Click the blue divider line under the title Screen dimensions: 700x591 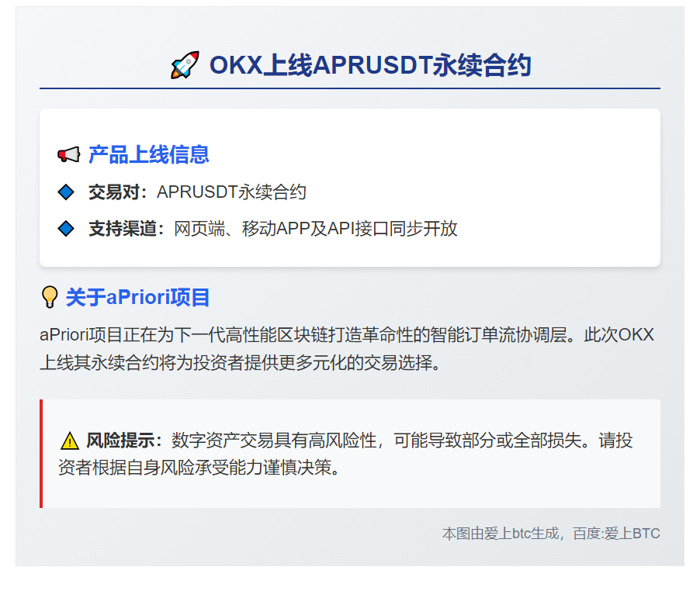click(x=349, y=88)
